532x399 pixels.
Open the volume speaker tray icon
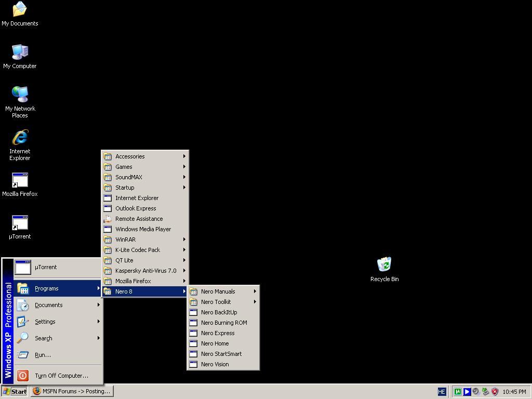476,392
